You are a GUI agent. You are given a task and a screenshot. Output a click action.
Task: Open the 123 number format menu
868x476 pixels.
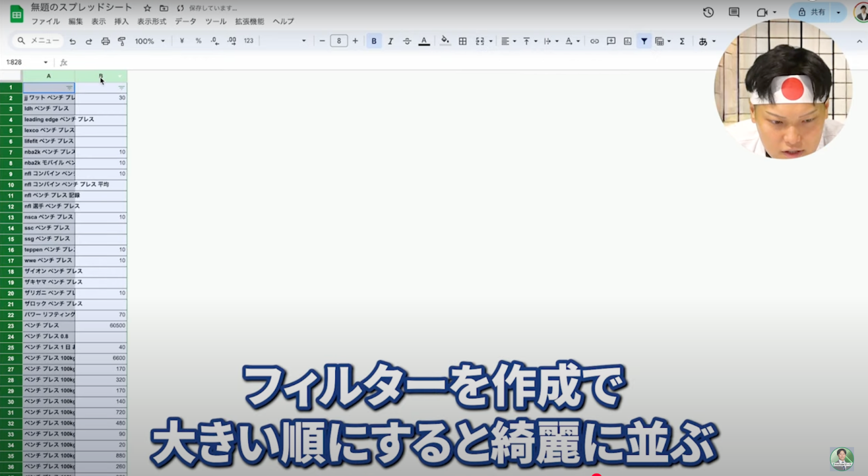click(248, 41)
